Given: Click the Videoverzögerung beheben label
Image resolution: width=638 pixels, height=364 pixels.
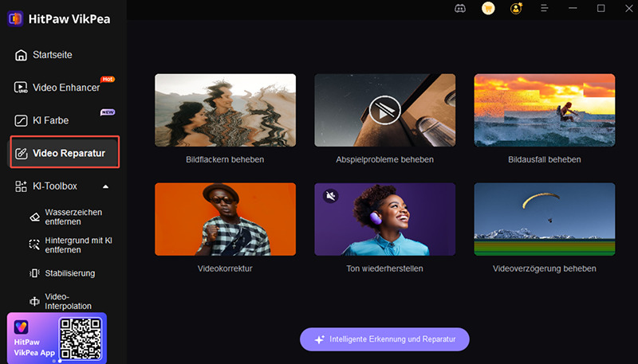Looking at the screenshot, I should [545, 268].
